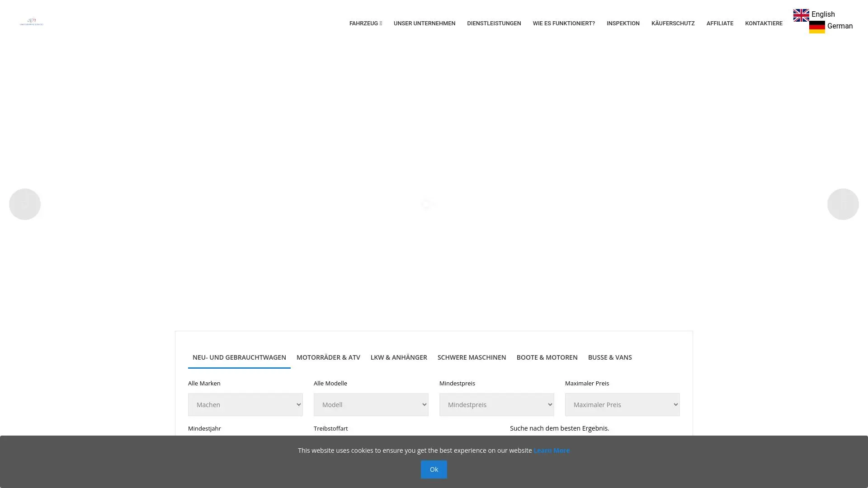The height and width of the screenshot is (488, 868).
Task: Open the Machen brand dropdown
Action: (245, 404)
